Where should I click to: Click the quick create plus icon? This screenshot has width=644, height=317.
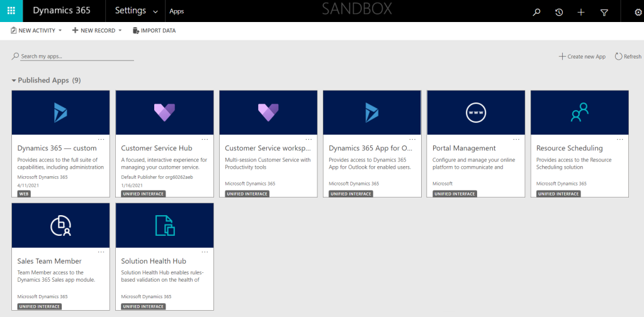pos(581,12)
